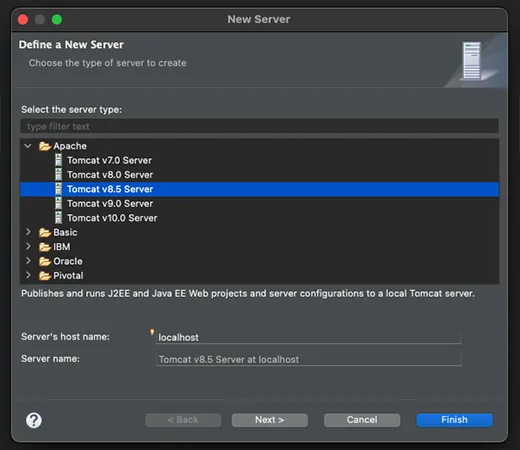Click the Tomcat v9.0 Server icon

[58, 203]
